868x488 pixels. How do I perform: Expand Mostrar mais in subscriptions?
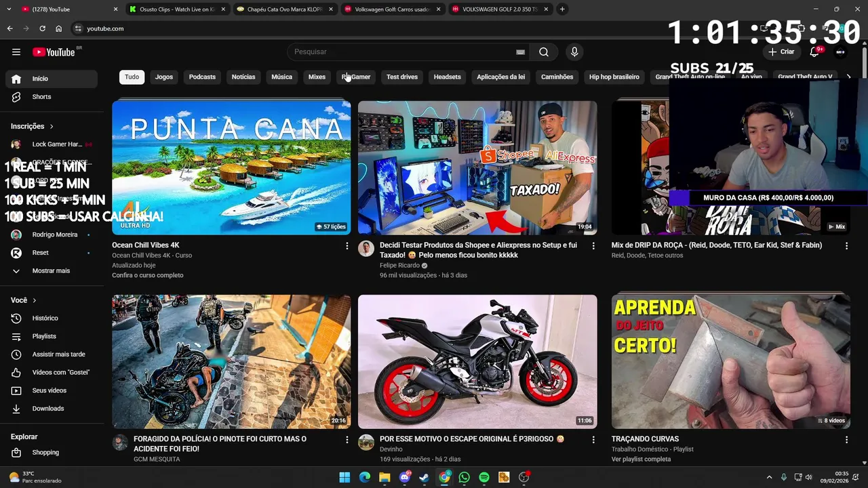click(x=52, y=270)
